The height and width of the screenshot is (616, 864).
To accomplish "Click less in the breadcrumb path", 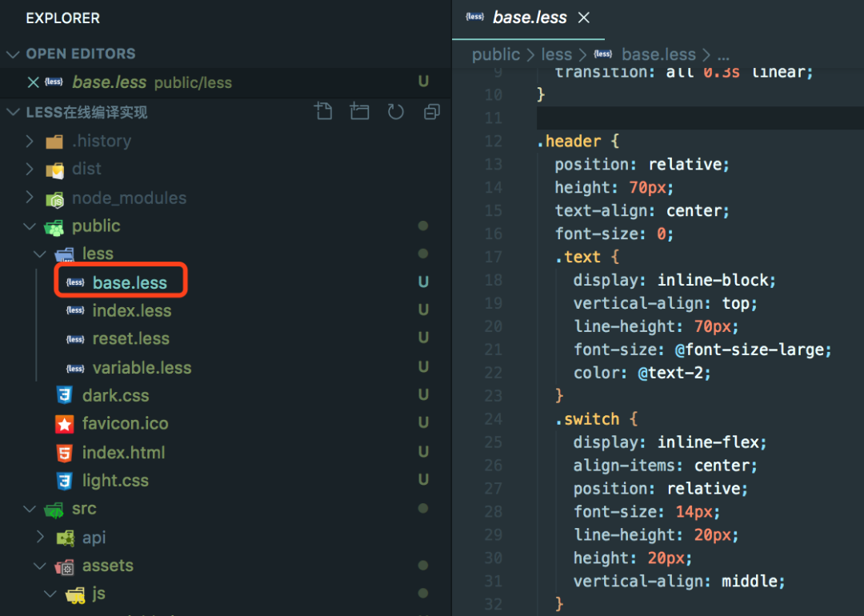I will tap(557, 54).
